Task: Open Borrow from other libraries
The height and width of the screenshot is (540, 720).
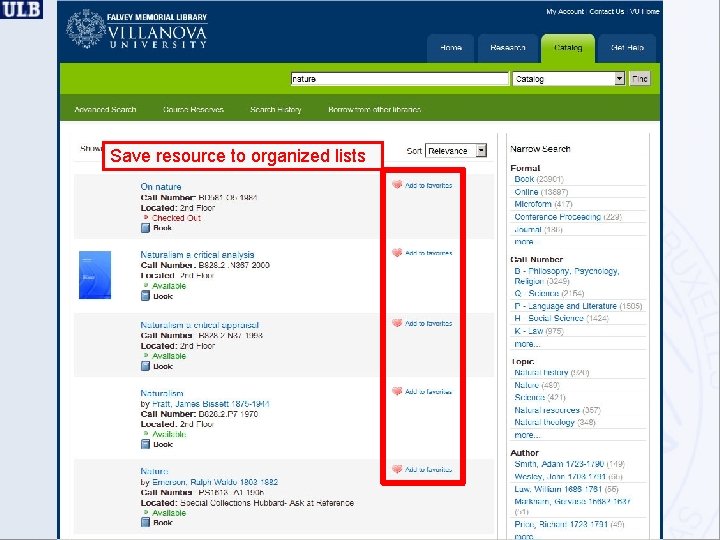Action: tap(374, 109)
